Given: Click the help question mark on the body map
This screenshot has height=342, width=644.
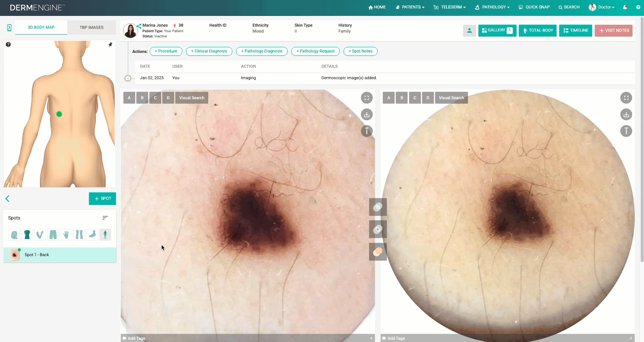Looking at the screenshot, I should pos(8,44).
